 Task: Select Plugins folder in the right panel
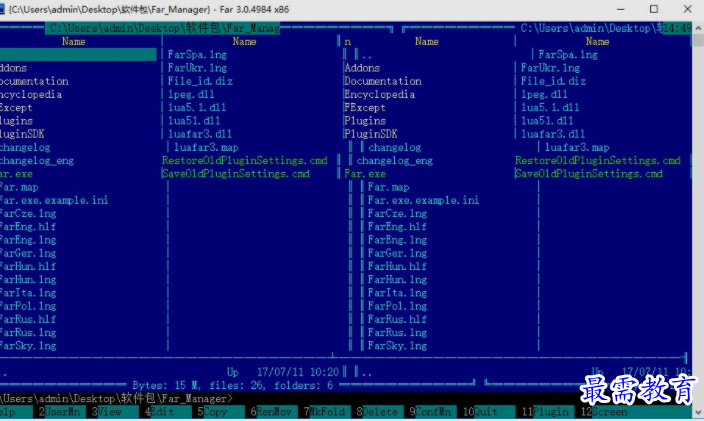point(365,121)
